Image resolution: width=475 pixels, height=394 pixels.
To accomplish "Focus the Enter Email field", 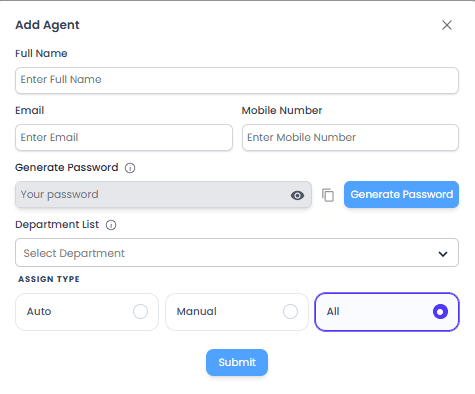I will pos(124,138).
